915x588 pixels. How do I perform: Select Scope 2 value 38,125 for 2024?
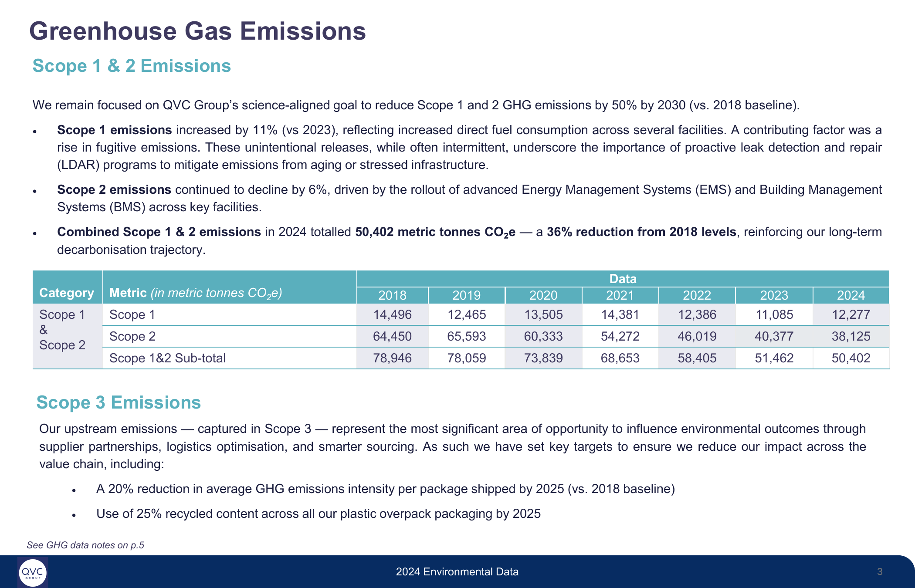851,336
